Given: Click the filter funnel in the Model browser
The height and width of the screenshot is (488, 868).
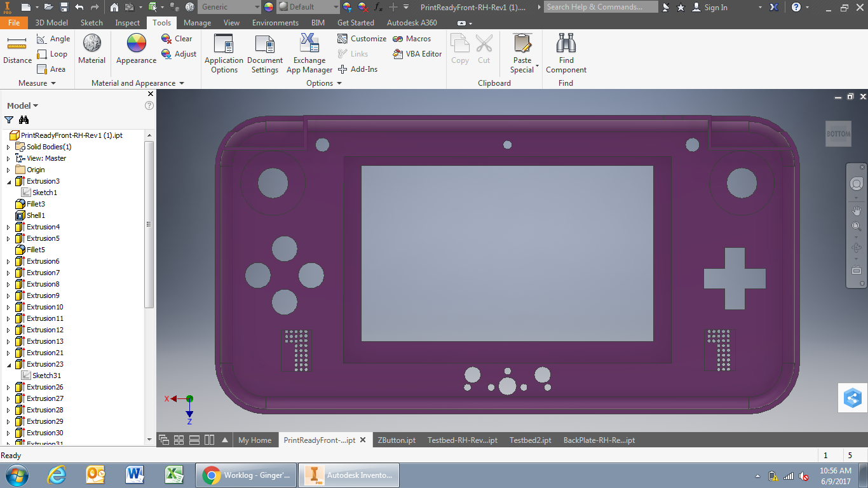Looking at the screenshot, I should coord(9,119).
